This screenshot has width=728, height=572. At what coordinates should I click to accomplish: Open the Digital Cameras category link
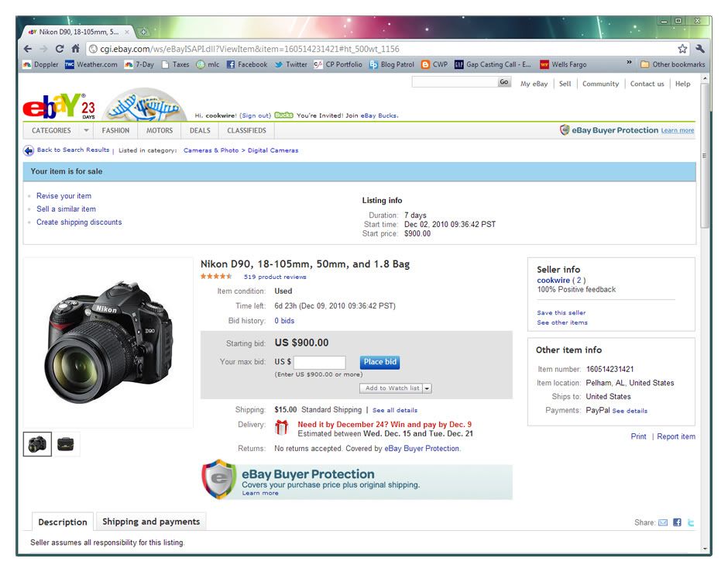click(273, 150)
